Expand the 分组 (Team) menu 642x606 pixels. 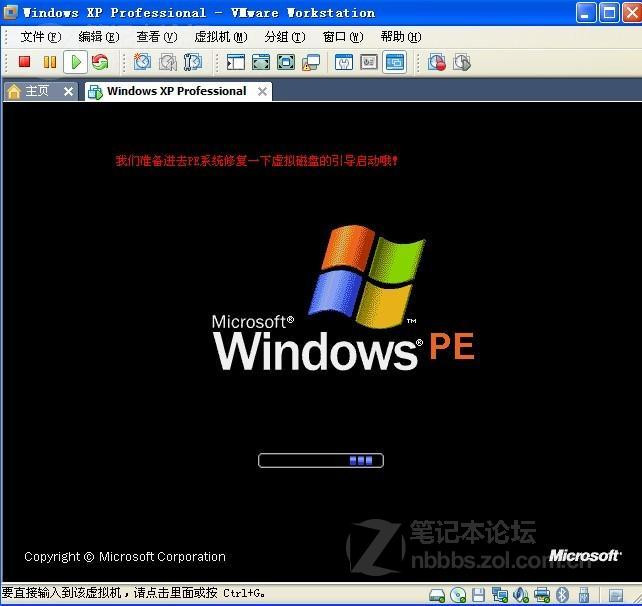285,37
